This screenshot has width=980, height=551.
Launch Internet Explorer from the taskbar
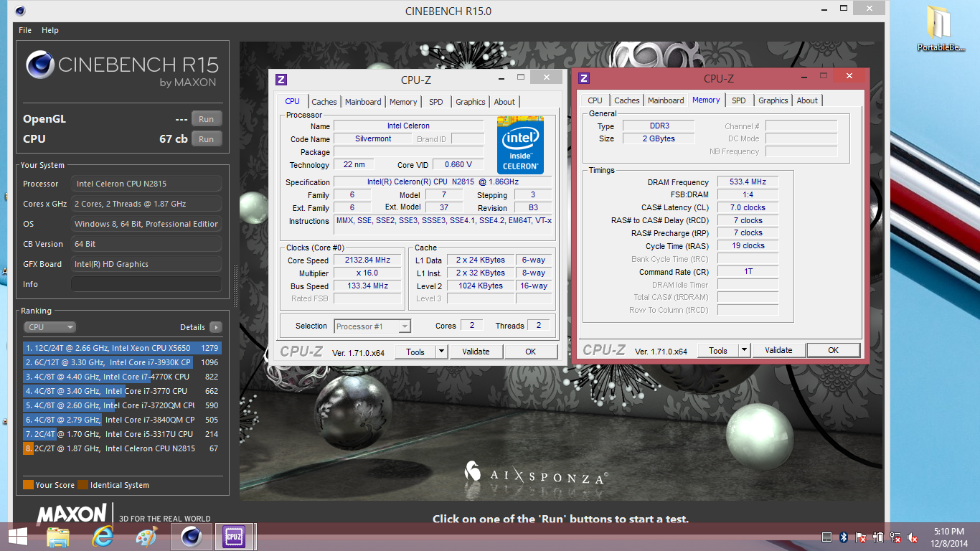point(103,537)
